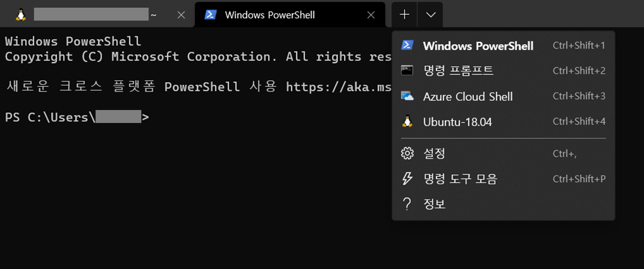Click the command prompt icon in menu
Screen dimensions: 644x269
[x=407, y=70]
